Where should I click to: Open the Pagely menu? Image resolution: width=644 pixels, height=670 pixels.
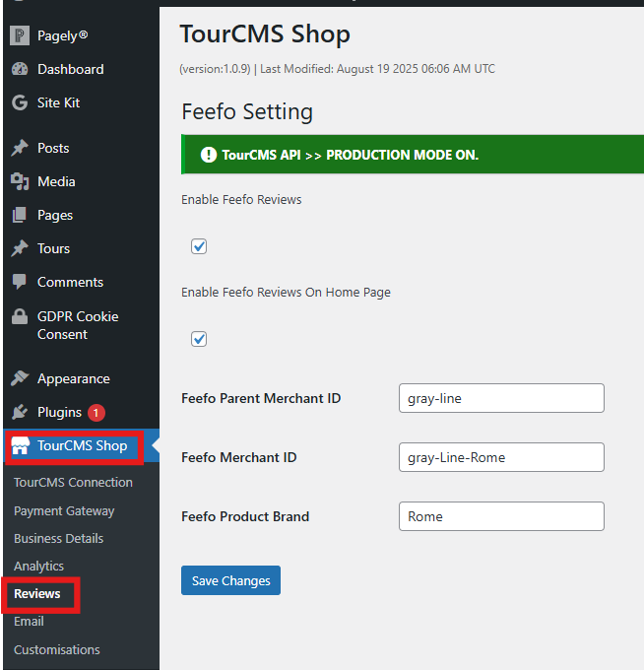[x=62, y=35]
